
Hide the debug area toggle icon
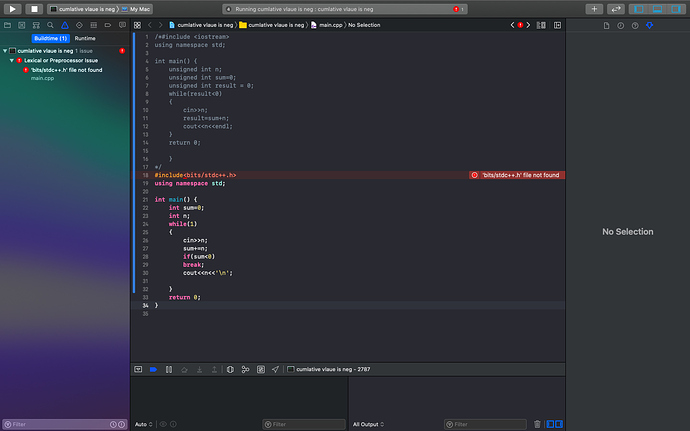(x=138, y=369)
